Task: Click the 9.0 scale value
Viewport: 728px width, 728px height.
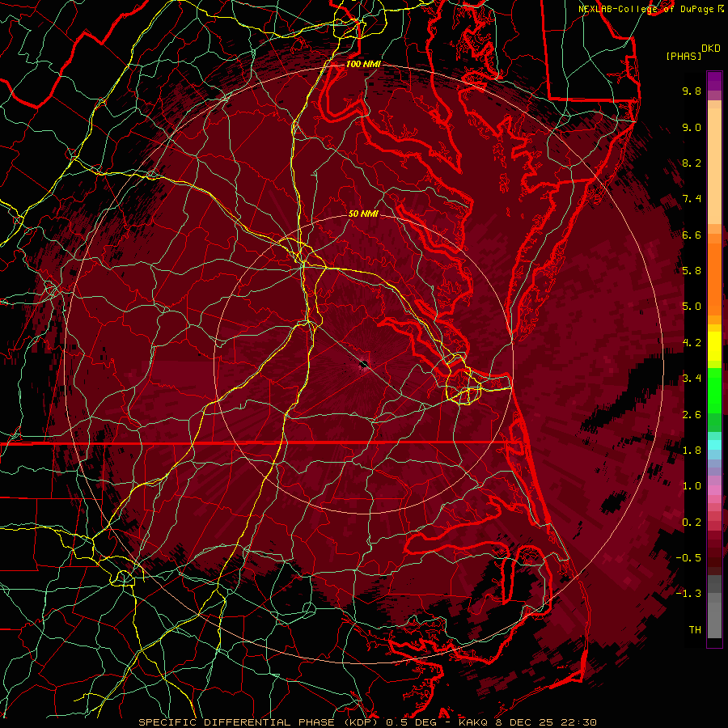Action: point(692,127)
